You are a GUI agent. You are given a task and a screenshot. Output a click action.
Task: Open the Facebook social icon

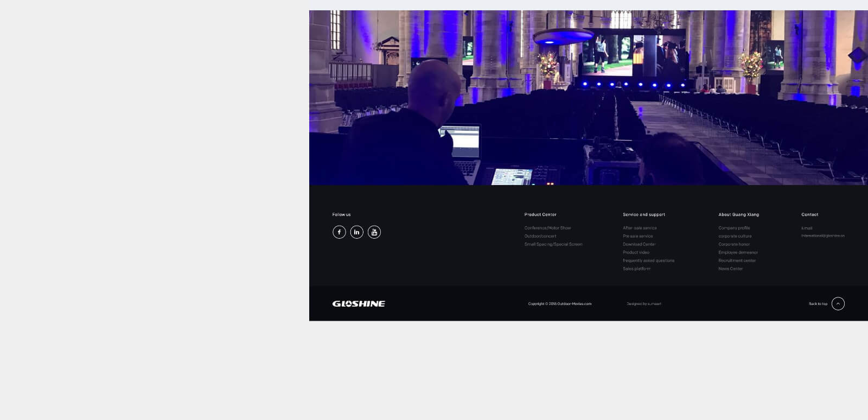coord(339,232)
